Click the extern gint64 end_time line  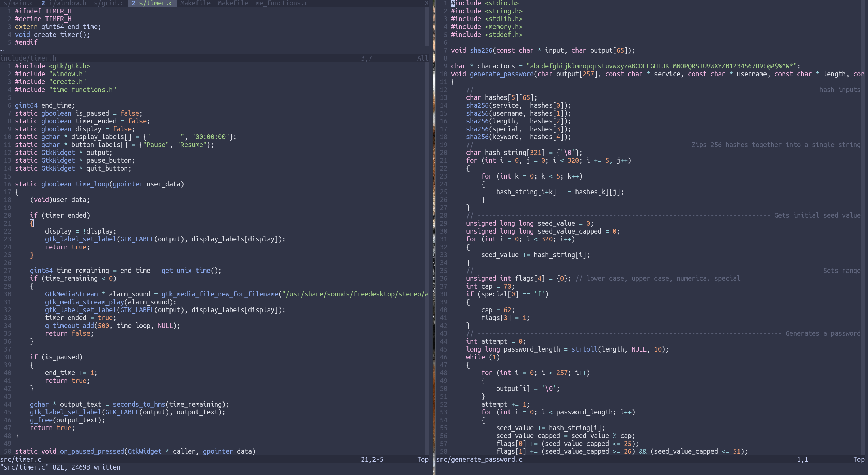[58, 27]
